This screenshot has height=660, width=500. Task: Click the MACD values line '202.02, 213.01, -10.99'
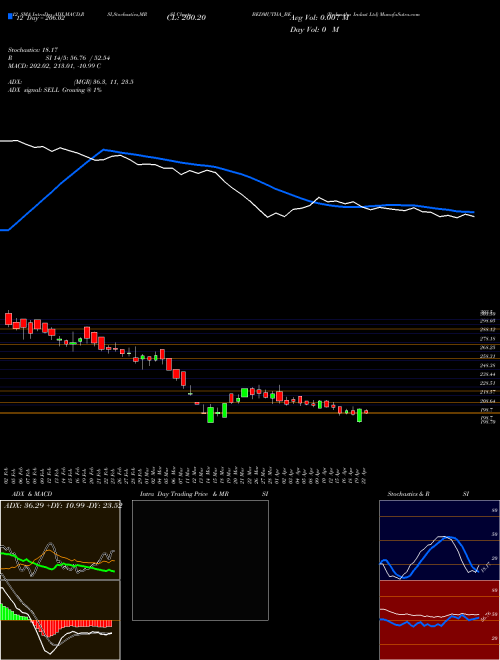[63, 66]
